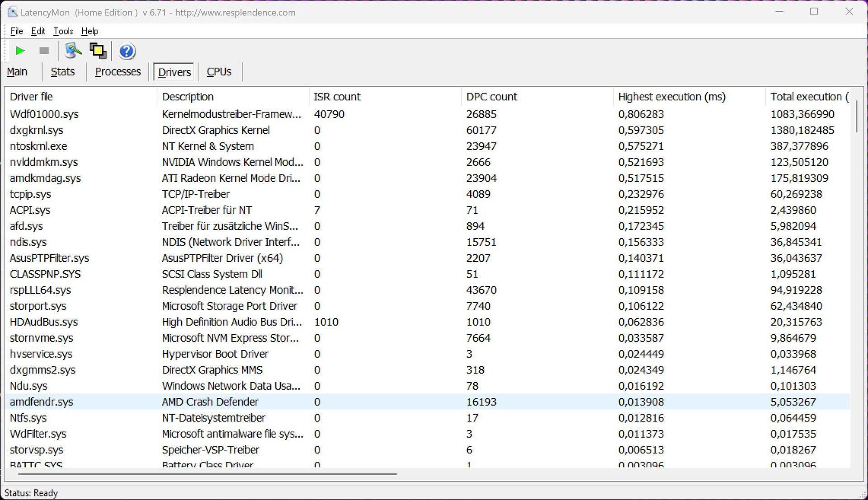Click the horizontal scrollbar below the list

(207, 474)
